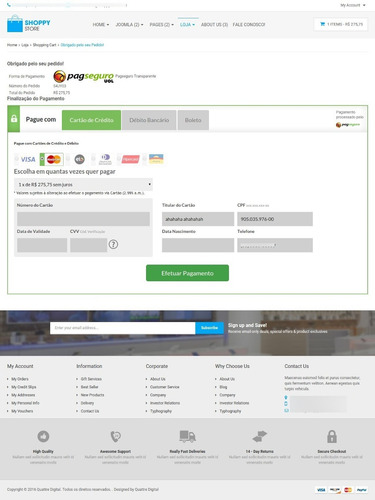Select the radio button for Diners Club

point(93,159)
